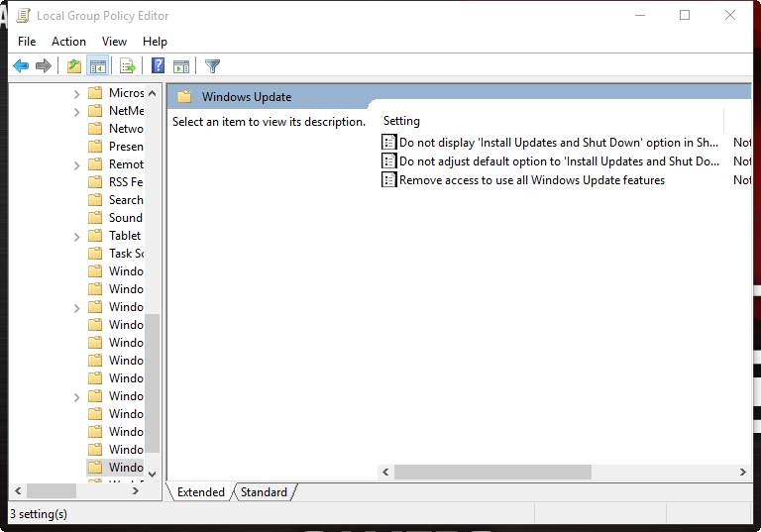Image resolution: width=761 pixels, height=532 pixels.
Task: Click settings list horizontal scrollbar right arrow
Action: tap(742, 472)
